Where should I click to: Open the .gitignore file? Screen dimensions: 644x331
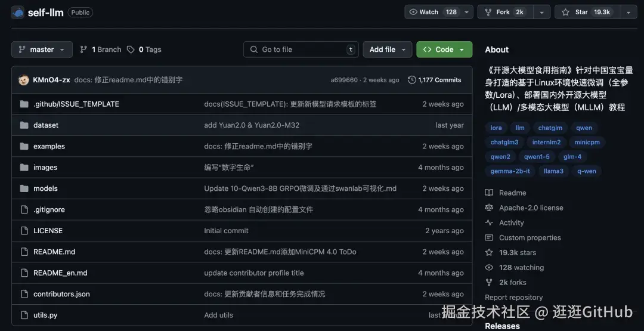(49, 210)
